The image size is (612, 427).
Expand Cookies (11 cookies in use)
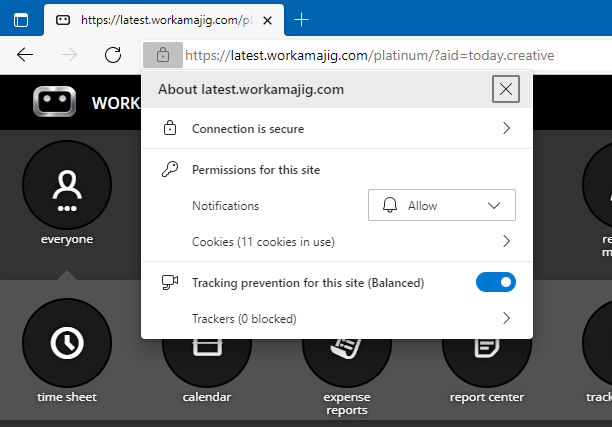pos(337,242)
